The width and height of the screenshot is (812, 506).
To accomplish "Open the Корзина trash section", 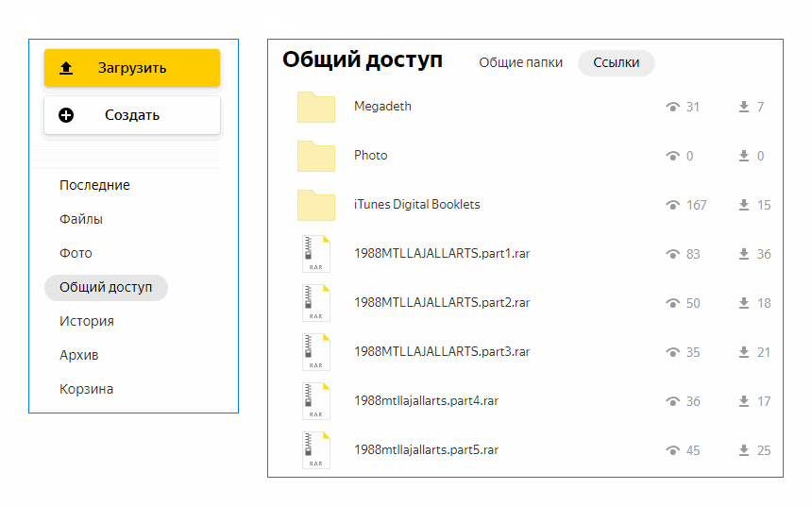I will (86, 390).
